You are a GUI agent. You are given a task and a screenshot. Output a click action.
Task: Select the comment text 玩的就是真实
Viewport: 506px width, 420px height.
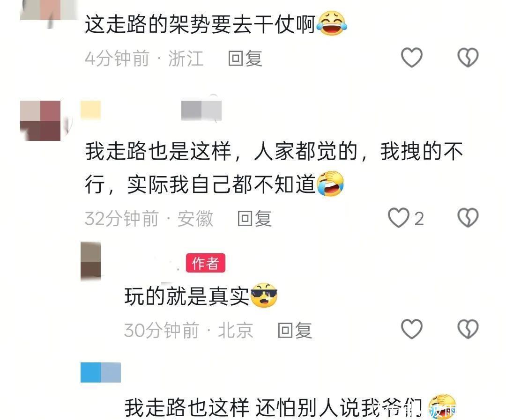(187, 296)
